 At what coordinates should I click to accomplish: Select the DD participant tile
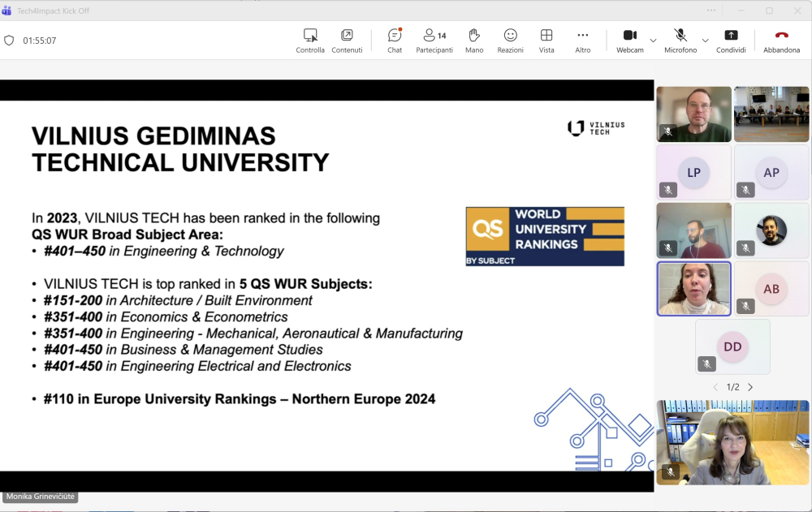pos(732,346)
